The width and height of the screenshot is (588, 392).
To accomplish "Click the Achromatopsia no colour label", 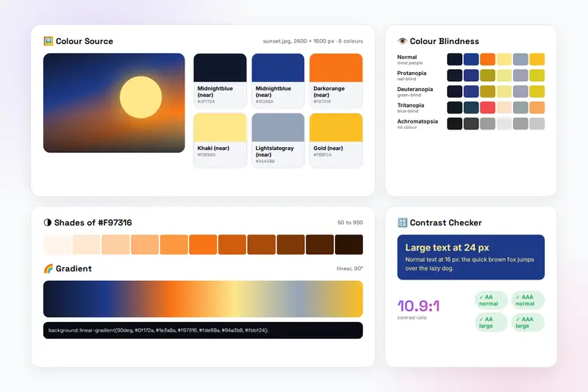I will tap(417, 124).
